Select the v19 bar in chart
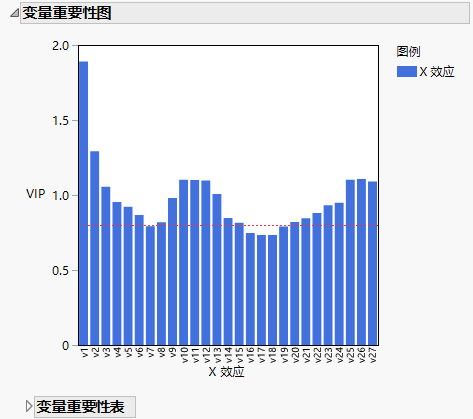Screen dimensions: 473x419 coord(284,286)
